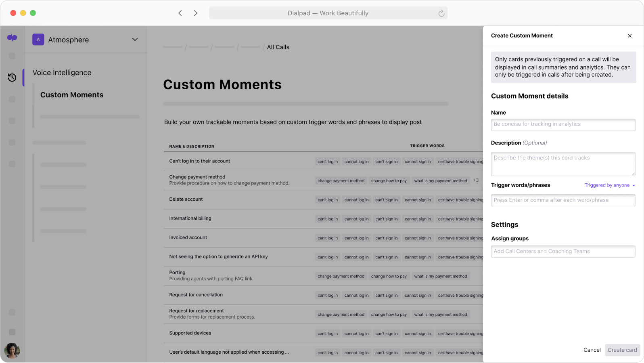Go forward with browser forward arrow

click(196, 13)
